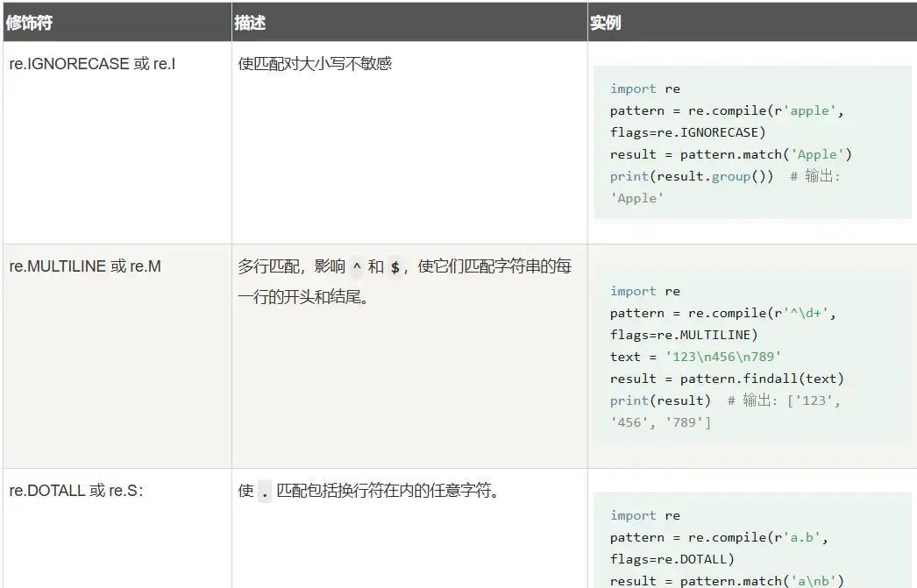Click code line with r'^\d+' pattern

coord(723,313)
